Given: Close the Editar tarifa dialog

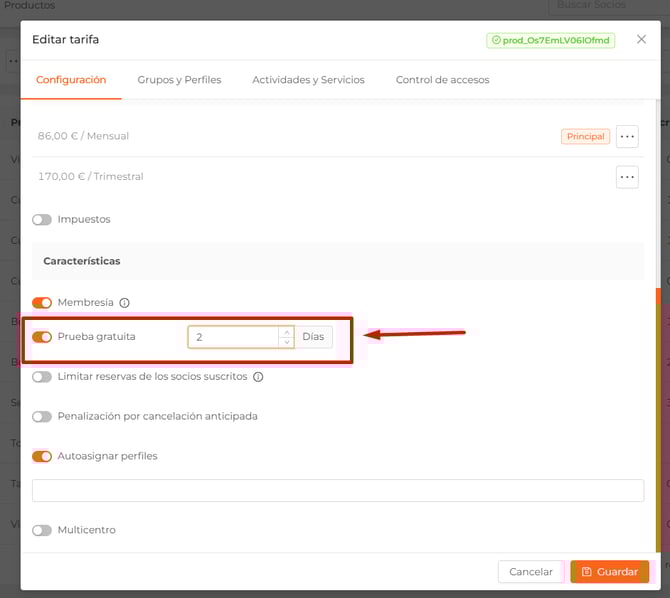Looking at the screenshot, I should pyautogui.click(x=641, y=40).
